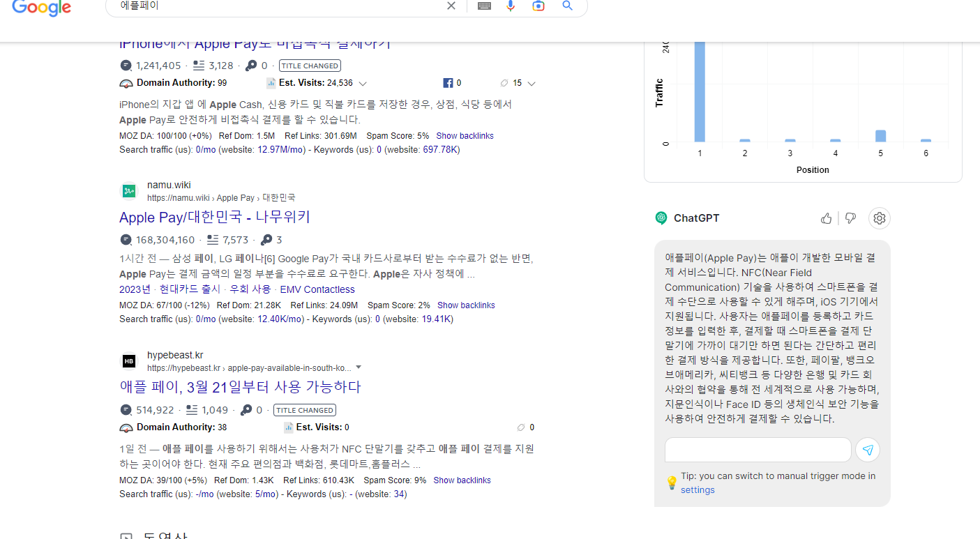Open the 5/mo website traffic link
Image resolution: width=980 pixels, height=539 pixels.
pyautogui.click(x=265, y=494)
